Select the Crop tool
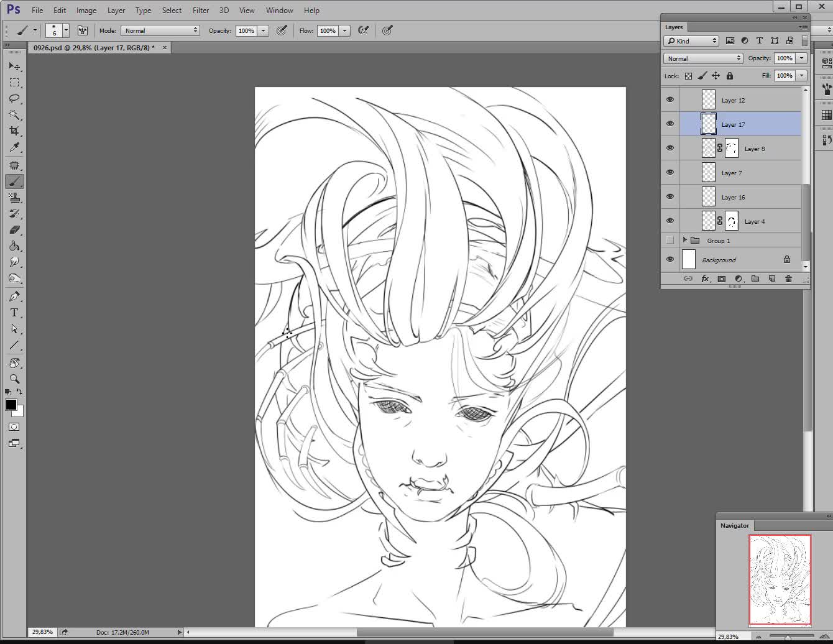Image resolution: width=833 pixels, height=644 pixels. [14, 131]
